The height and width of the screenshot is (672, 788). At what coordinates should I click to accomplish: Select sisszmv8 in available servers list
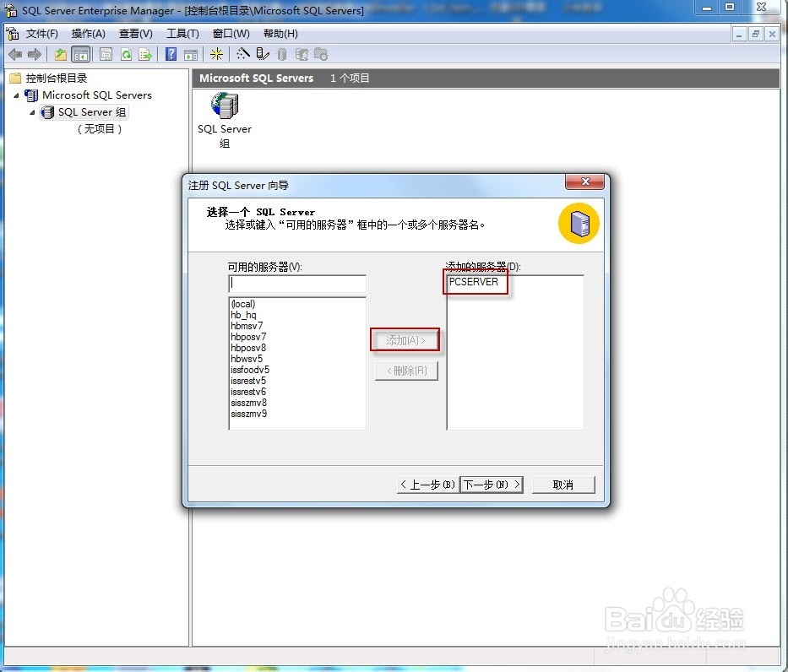[249, 404]
